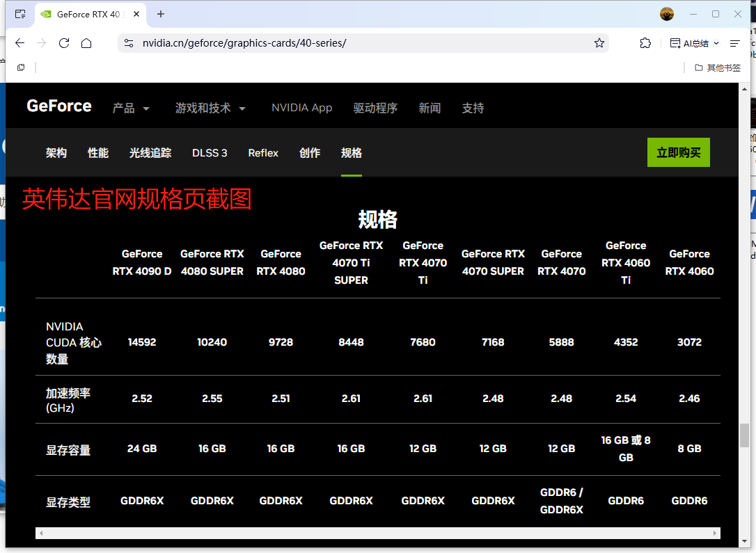Switch to the 创作 section tab
756x553 pixels.
point(310,153)
